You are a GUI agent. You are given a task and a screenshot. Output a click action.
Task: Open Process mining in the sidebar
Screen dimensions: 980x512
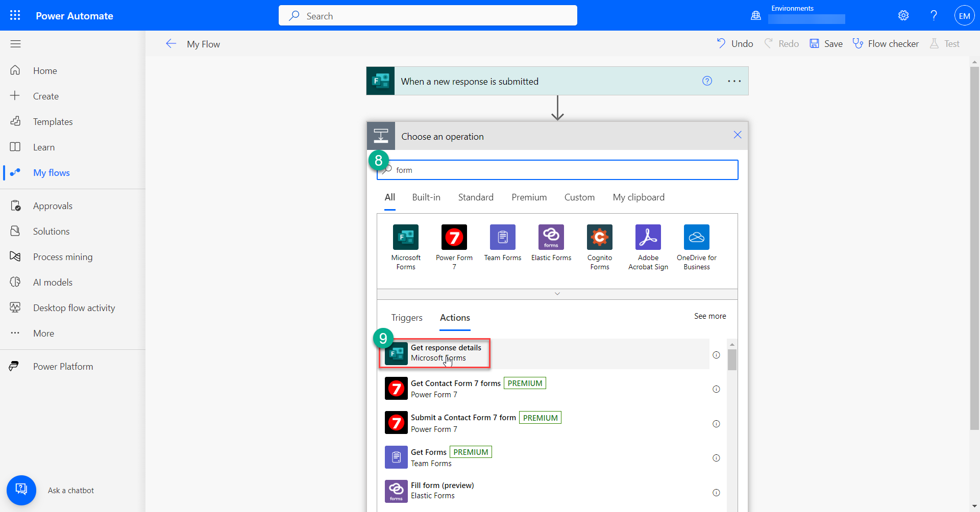pyautogui.click(x=72, y=257)
